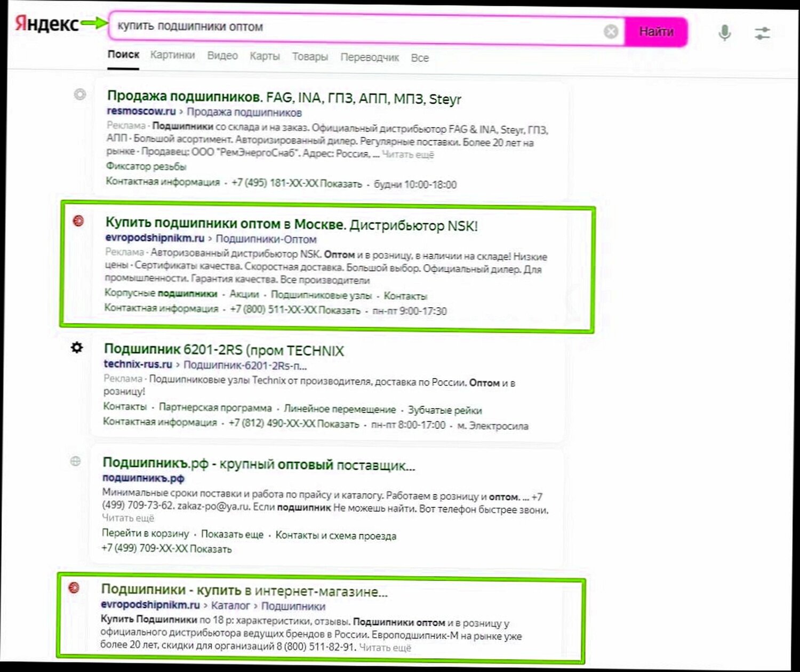Open the Корпусные подшипники sitelink
Screen dimensions: 800x672
[161, 293]
